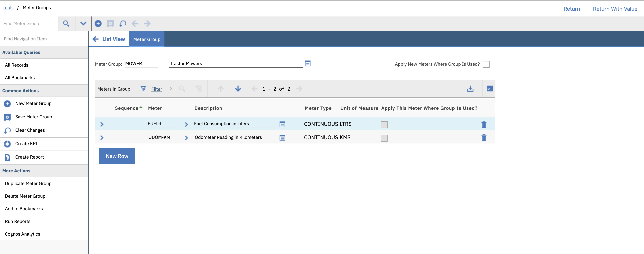The width and height of the screenshot is (644, 254).
Task: Select Delete Meter Group action
Action: [x=25, y=196]
